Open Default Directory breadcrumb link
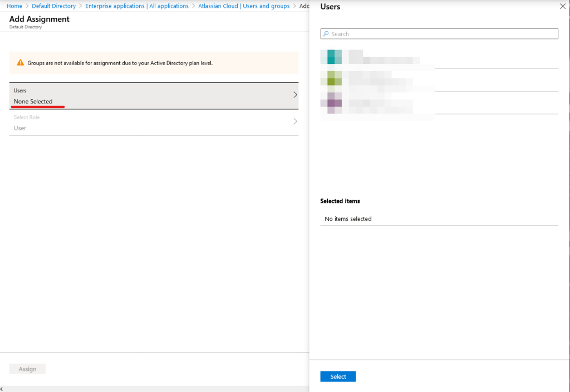The image size is (570, 392). 54,6
